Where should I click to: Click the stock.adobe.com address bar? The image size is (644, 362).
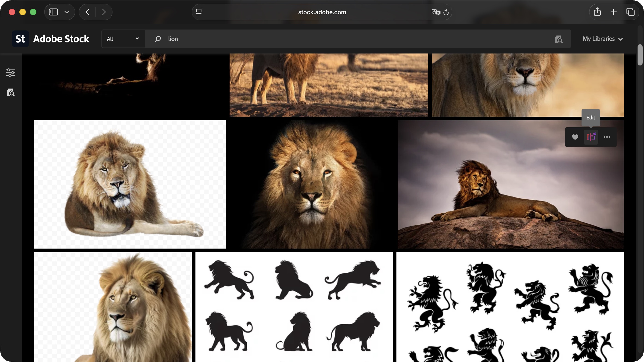(x=322, y=12)
